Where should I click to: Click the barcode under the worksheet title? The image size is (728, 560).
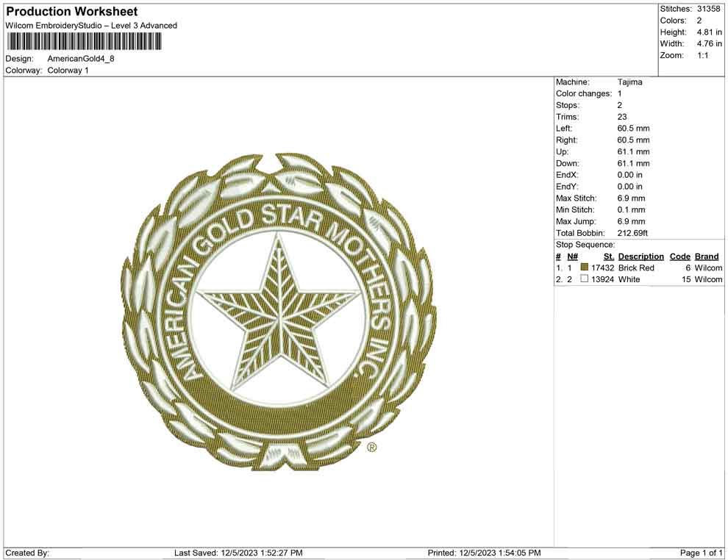[x=84, y=42]
